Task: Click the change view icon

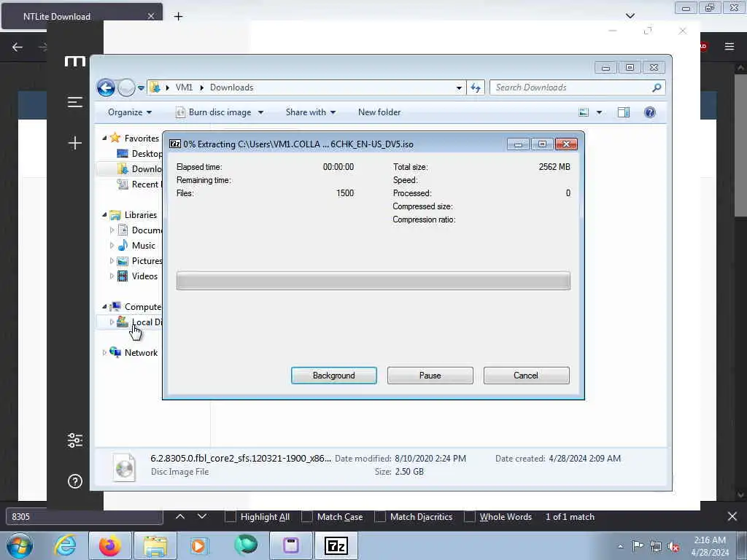Action: [584, 112]
